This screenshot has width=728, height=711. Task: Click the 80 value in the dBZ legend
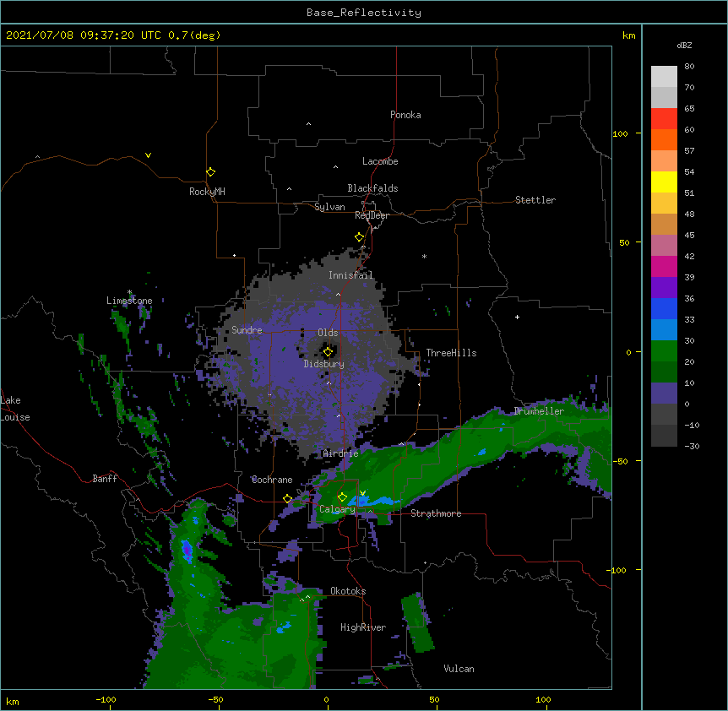tap(689, 67)
